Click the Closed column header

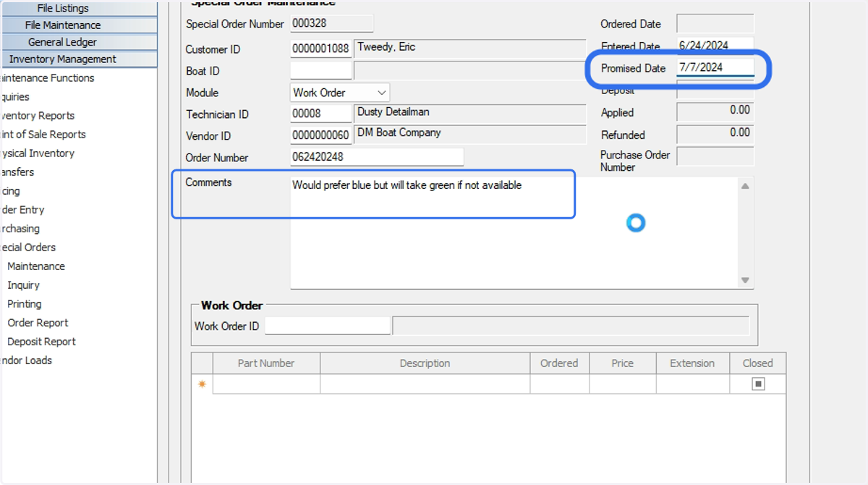757,363
